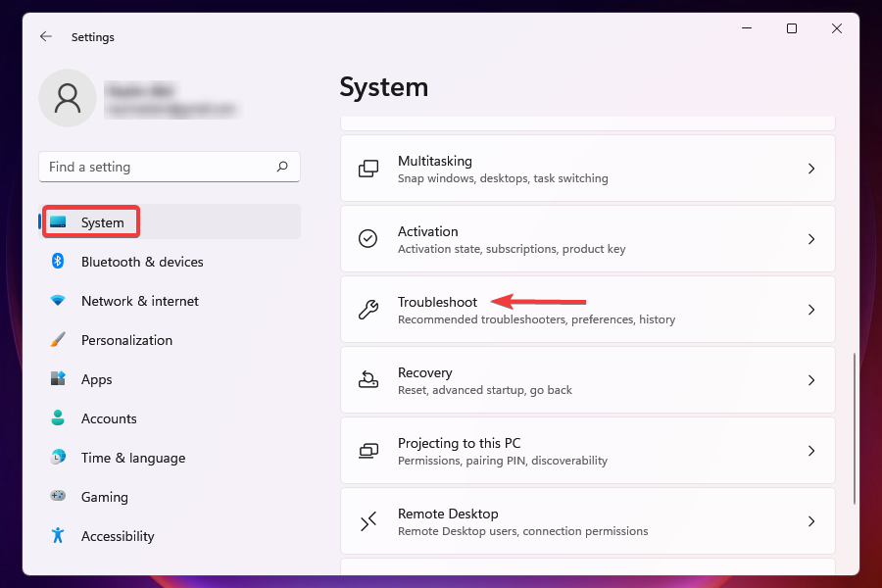Expand the Activation settings row
The width and height of the screenshot is (882, 588).
click(588, 238)
